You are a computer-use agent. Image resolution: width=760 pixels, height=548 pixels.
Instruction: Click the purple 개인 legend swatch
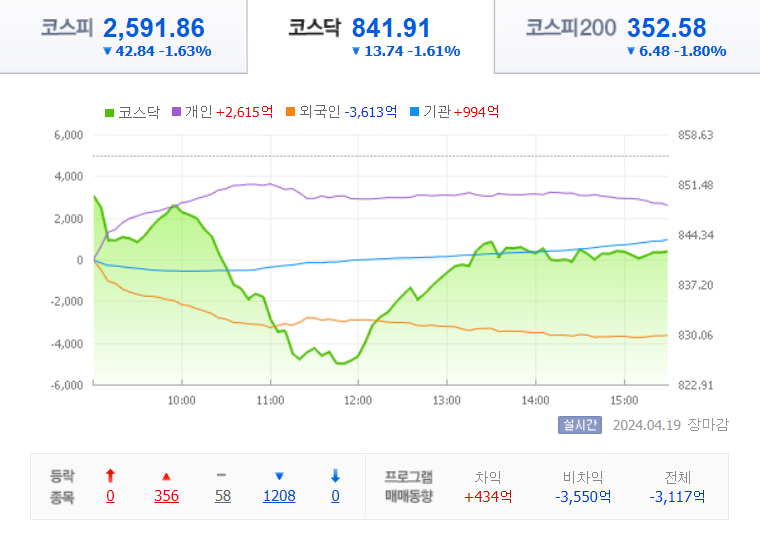(x=176, y=112)
